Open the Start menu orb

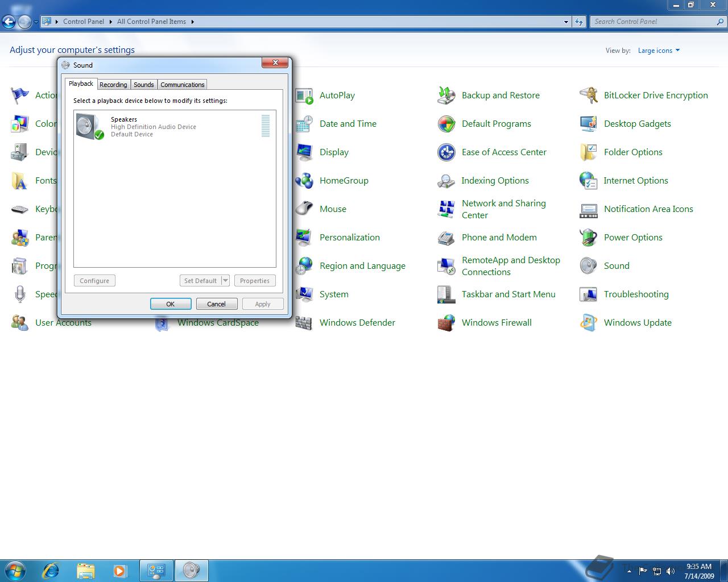(15, 570)
